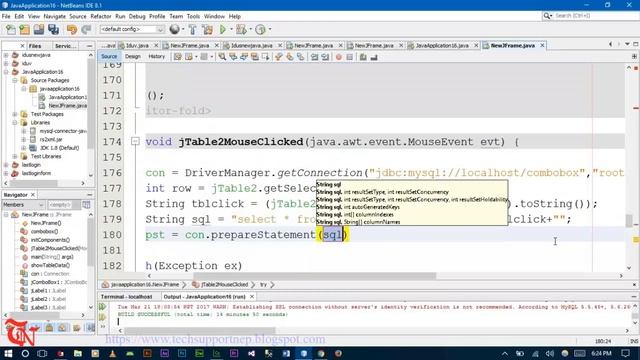Click the Open Project toolbar icon
The image size is (640, 360).
[x=39, y=29]
